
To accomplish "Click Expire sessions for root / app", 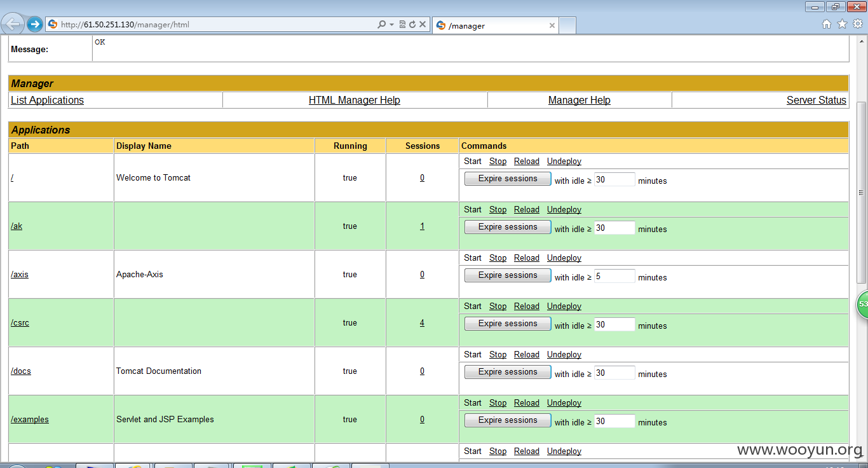I will (x=508, y=179).
